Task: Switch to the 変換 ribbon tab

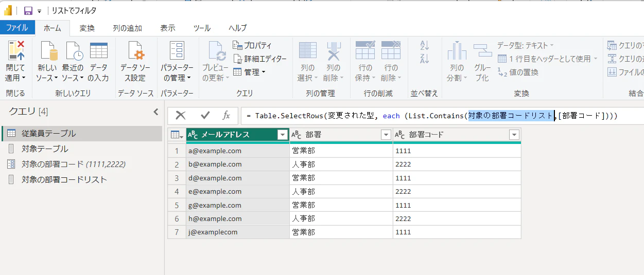Action: (87, 28)
